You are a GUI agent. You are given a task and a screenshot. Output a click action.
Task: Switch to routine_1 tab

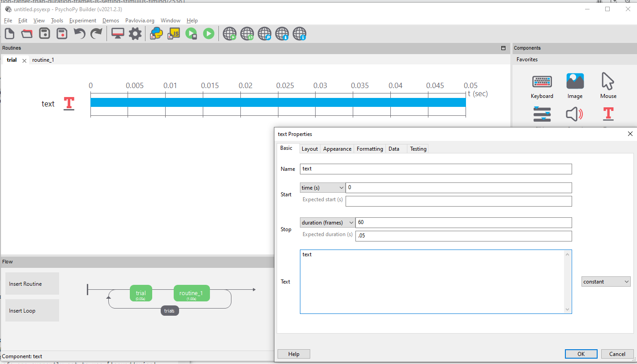click(43, 59)
